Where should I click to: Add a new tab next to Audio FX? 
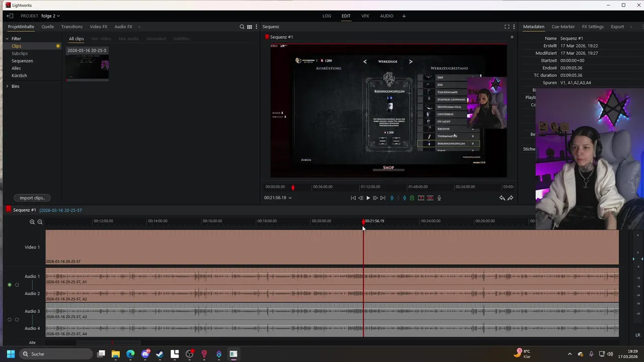click(139, 27)
